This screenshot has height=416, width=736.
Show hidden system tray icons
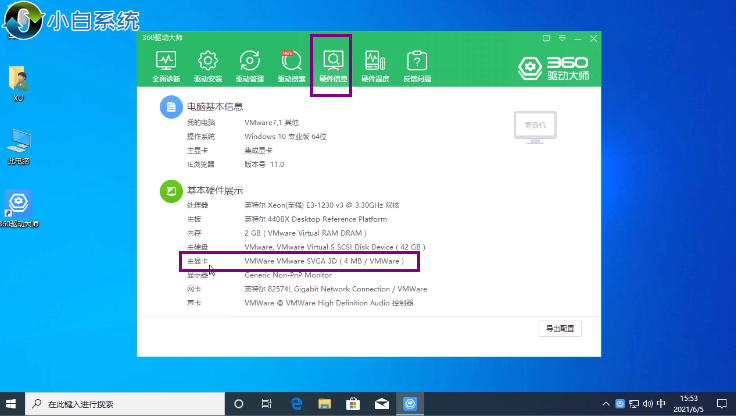[606, 404]
